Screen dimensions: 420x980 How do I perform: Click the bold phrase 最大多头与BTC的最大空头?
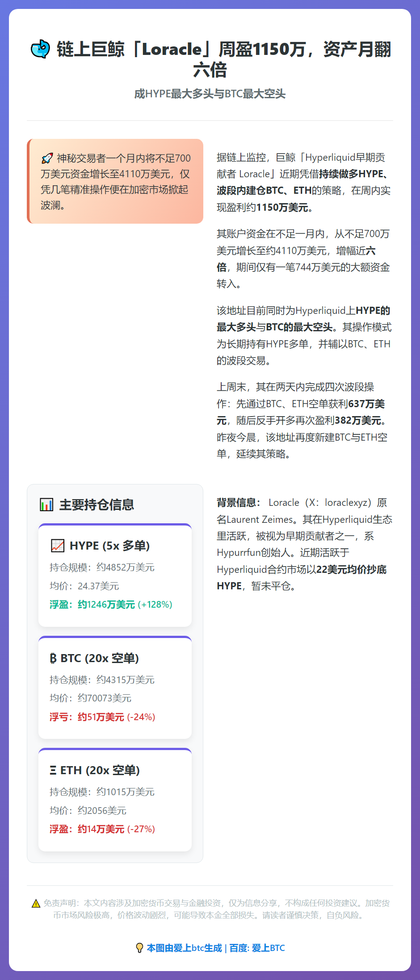(275, 327)
